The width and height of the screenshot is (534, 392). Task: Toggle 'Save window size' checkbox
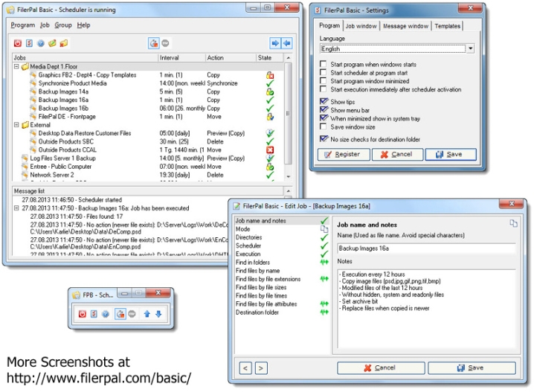point(324,126)
